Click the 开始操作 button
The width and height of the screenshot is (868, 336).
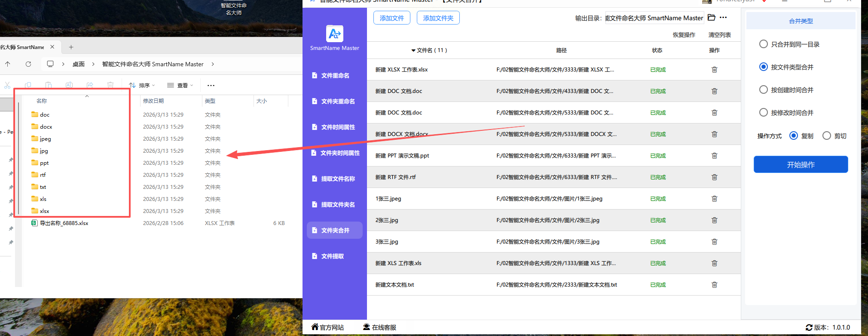coord(801,164)
